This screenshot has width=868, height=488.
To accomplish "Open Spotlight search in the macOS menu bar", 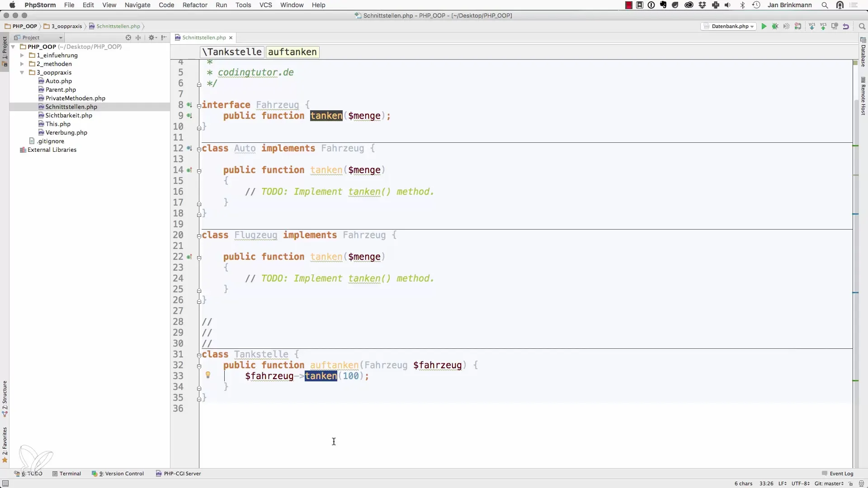I will click(825, 5).
